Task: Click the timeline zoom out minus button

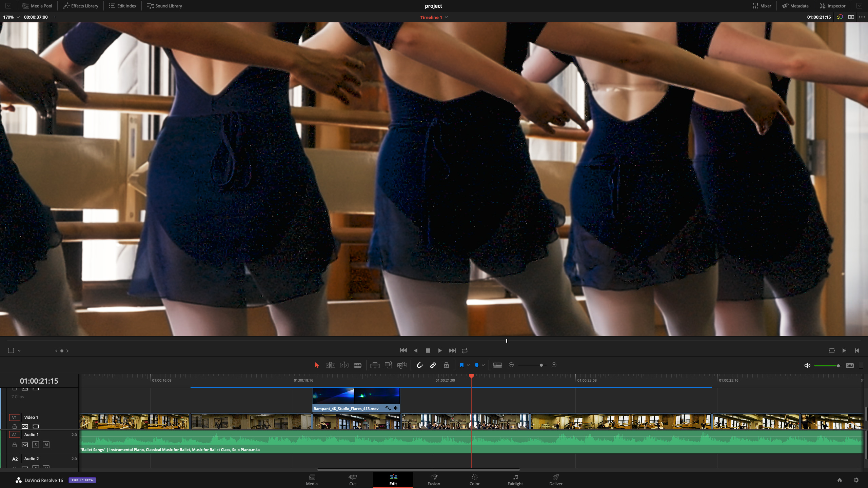Action: click(x=511, y=365)
